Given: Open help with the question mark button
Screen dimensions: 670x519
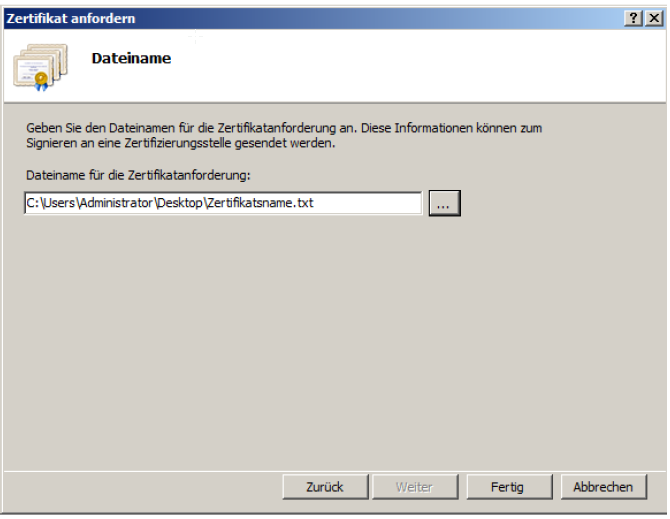Looking at the screenshot, I should [632, 18].
